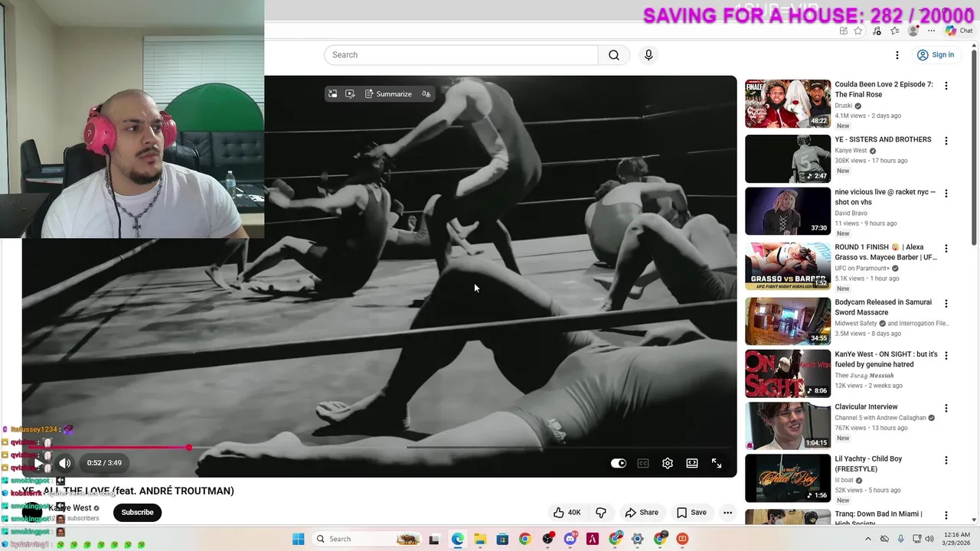The image size is (980, 551).
Task: Open options menu for Coulda Been Love 2 video
Action: (x=946, y=86)
